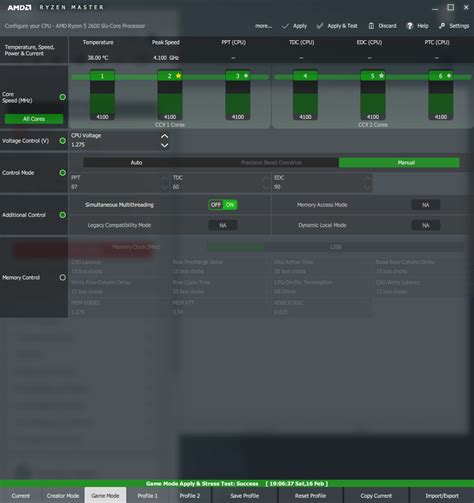This screenshot has width=474, height=503.
Task: Maximize the Ryzen Master window
Action: coord(451,7)
